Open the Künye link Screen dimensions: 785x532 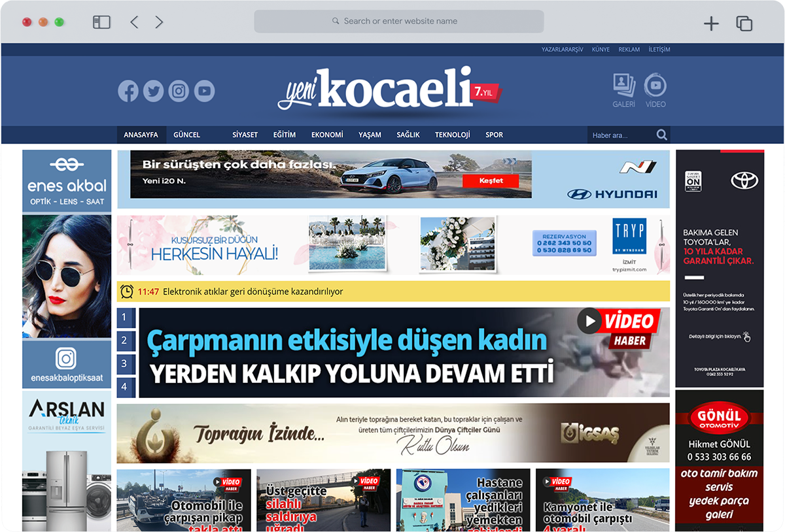point(601,50)
